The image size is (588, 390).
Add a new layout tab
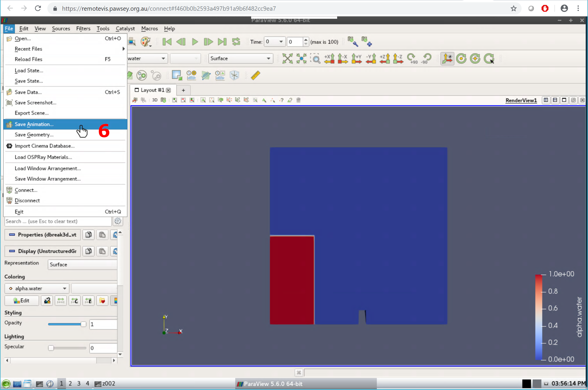pos(183,90)
